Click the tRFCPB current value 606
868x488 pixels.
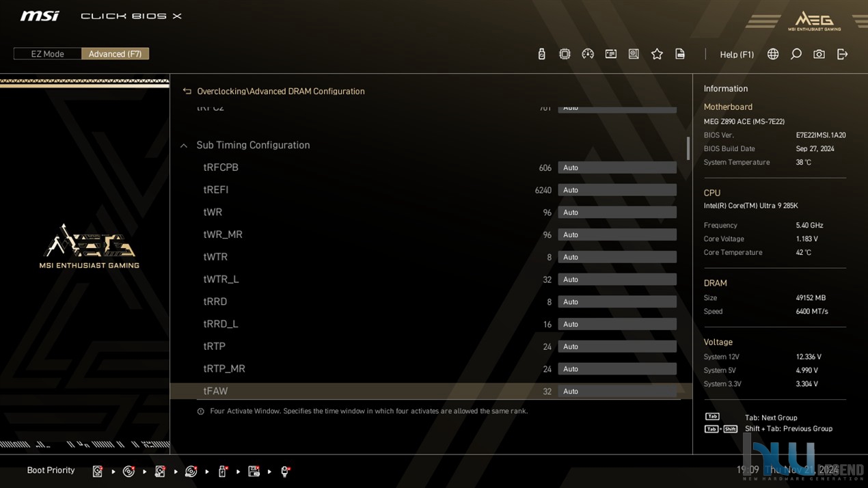tap(545, 167)
